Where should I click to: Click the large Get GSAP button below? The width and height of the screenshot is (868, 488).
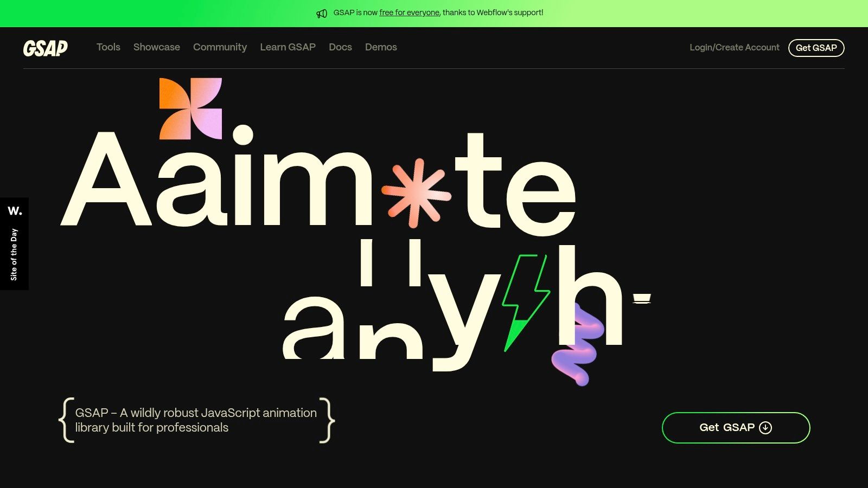(736, 427)
